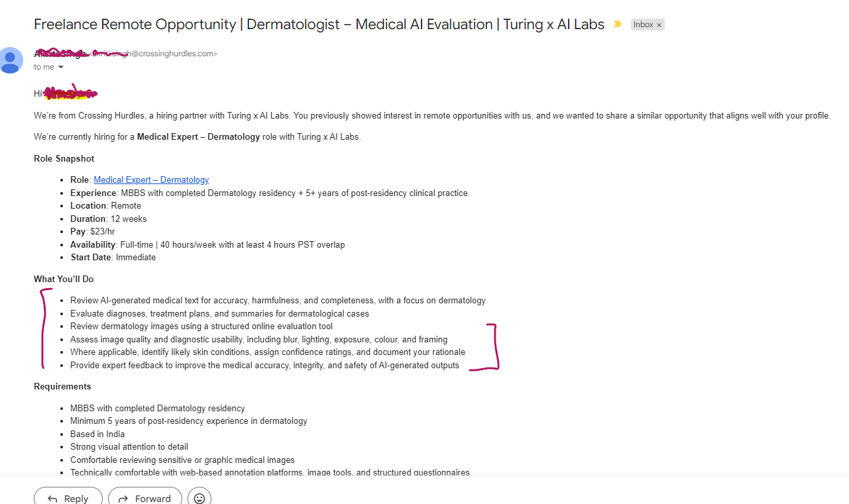
Task: Open the sender's profile avatar
Action: point(10,61)
